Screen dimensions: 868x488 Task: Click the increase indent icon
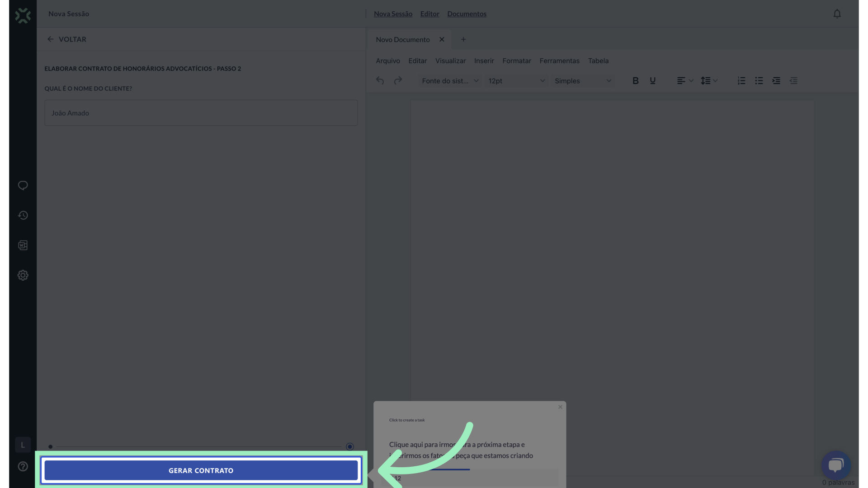[776, 81]
